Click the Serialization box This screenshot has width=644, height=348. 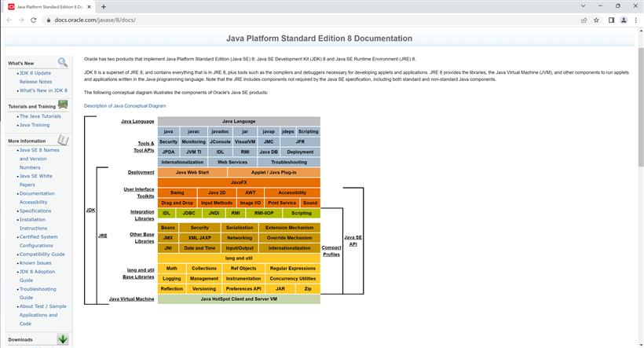pyautogui.click(x=240, y=228)
